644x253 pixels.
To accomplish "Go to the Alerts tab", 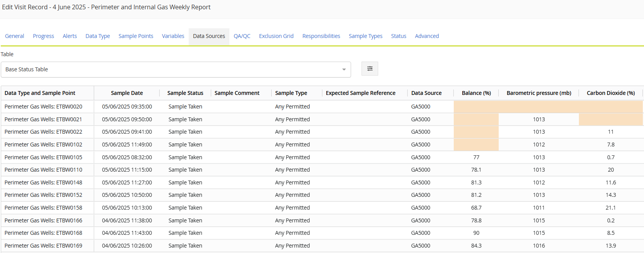I will pos(70,36).
